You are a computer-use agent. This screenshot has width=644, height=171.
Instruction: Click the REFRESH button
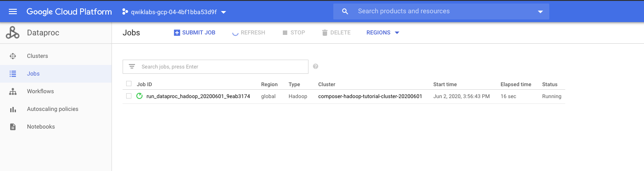point(249,33)
